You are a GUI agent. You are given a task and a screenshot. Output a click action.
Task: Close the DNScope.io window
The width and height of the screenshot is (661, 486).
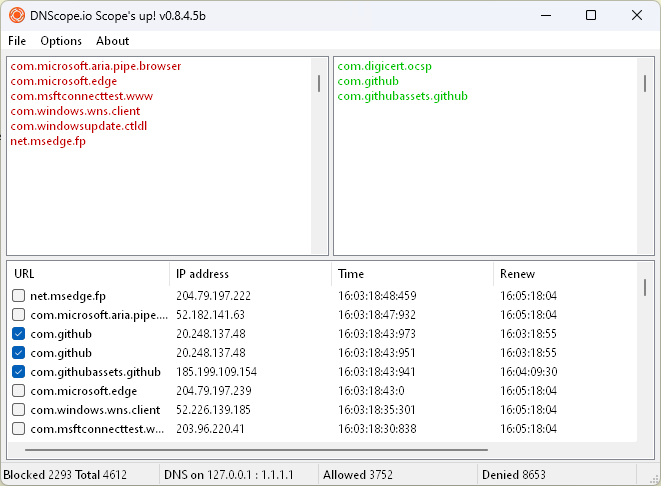click(637, 16)
